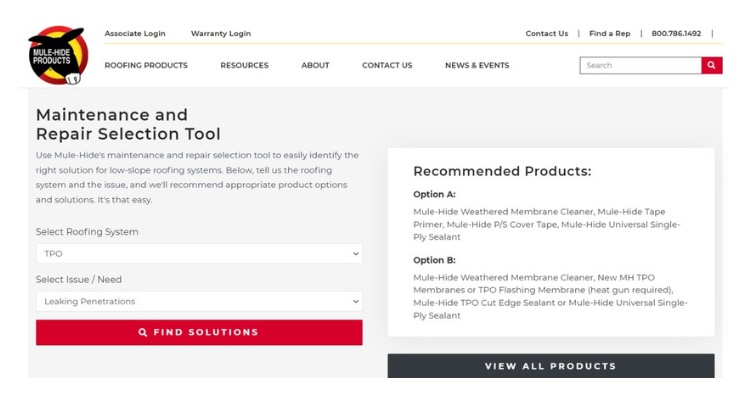740x400 pixels.
Task: Click the Find Solutions button
Action: (199, 333)
